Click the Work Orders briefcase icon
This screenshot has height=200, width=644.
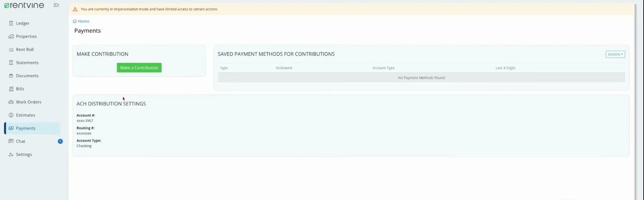tap(11, 102)
